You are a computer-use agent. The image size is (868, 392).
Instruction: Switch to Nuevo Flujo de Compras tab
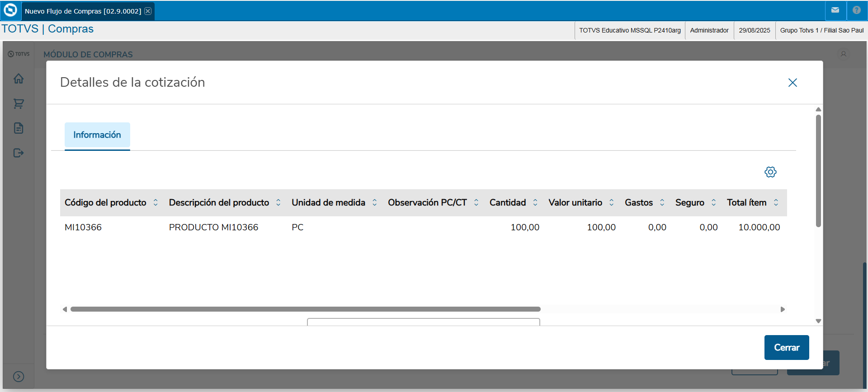pos(83,11)
